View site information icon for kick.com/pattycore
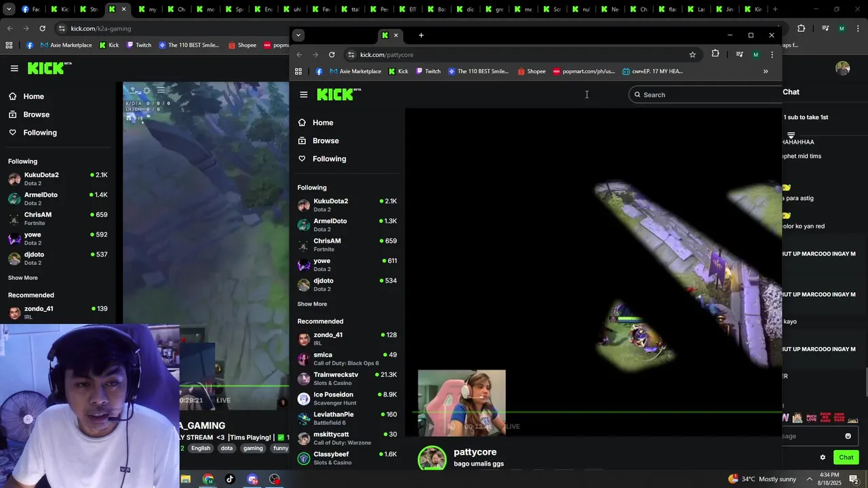The height and width of the screenshot is (488, 868). pyautogui.click(x=351, y=55)
